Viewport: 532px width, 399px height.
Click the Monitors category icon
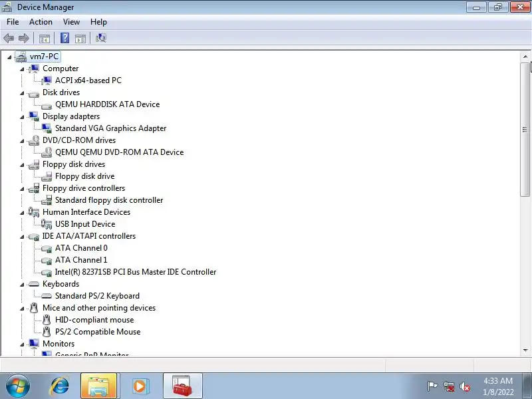coord(34,344)
